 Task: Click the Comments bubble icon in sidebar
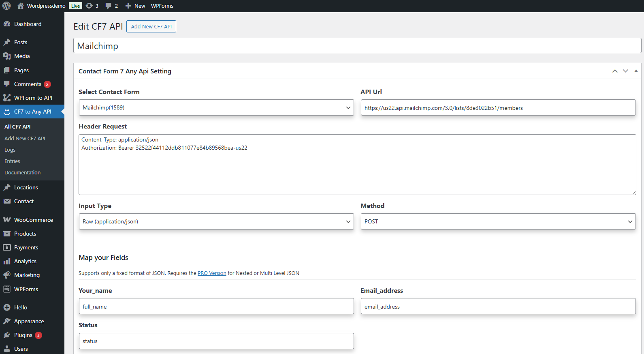(x=7, y=84)
